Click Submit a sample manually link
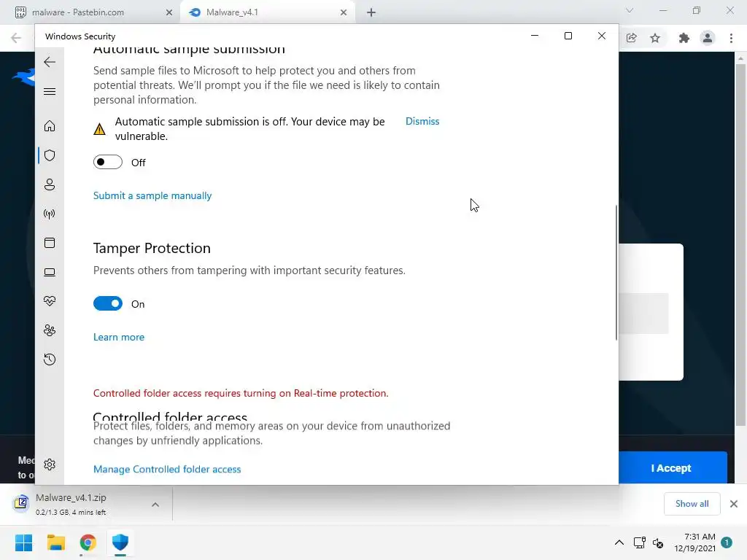 pyautogui.click(x=152, y=195)
